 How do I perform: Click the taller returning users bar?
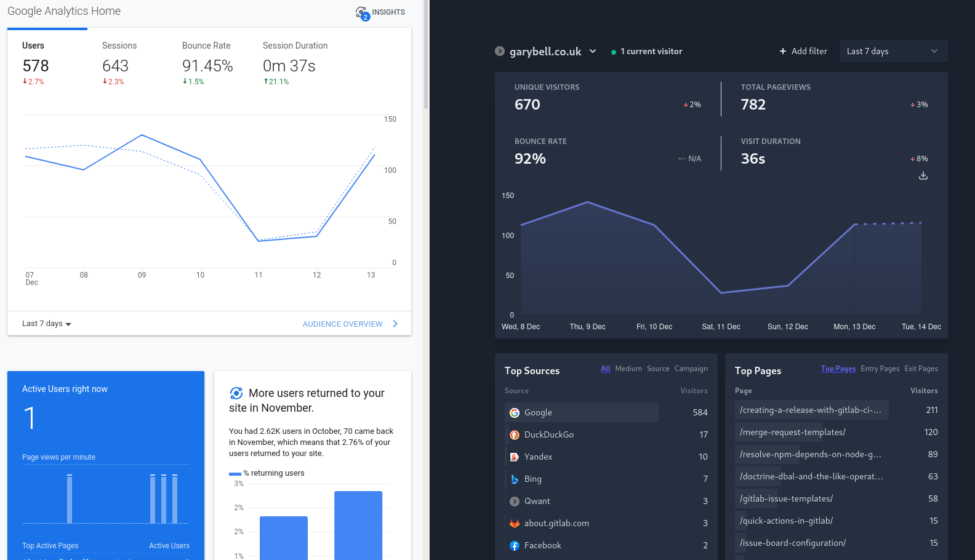pos(358,526)
